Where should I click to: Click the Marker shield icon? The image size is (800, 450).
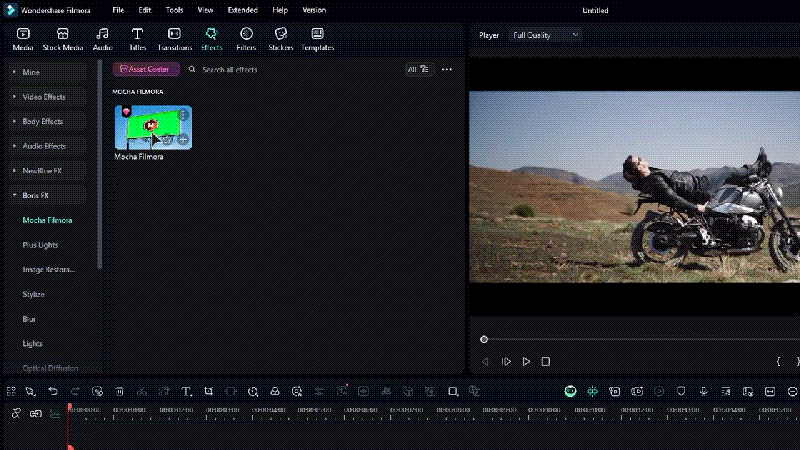681,391
